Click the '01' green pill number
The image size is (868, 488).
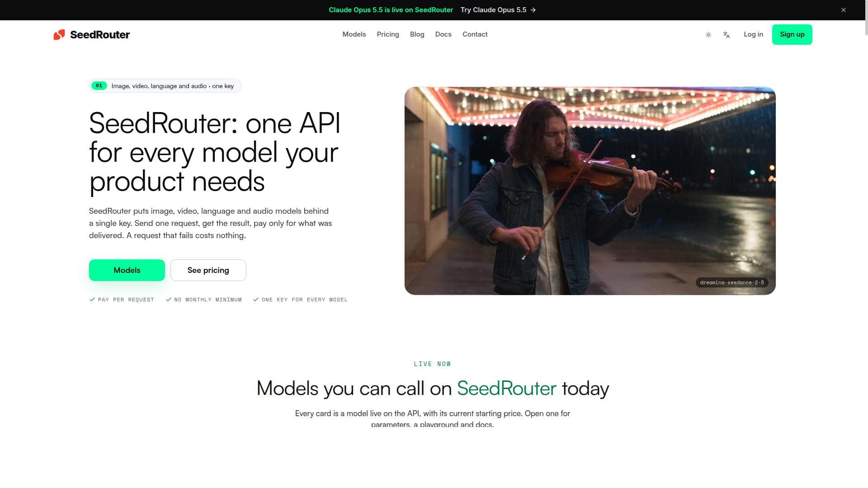tap(99, 86)
